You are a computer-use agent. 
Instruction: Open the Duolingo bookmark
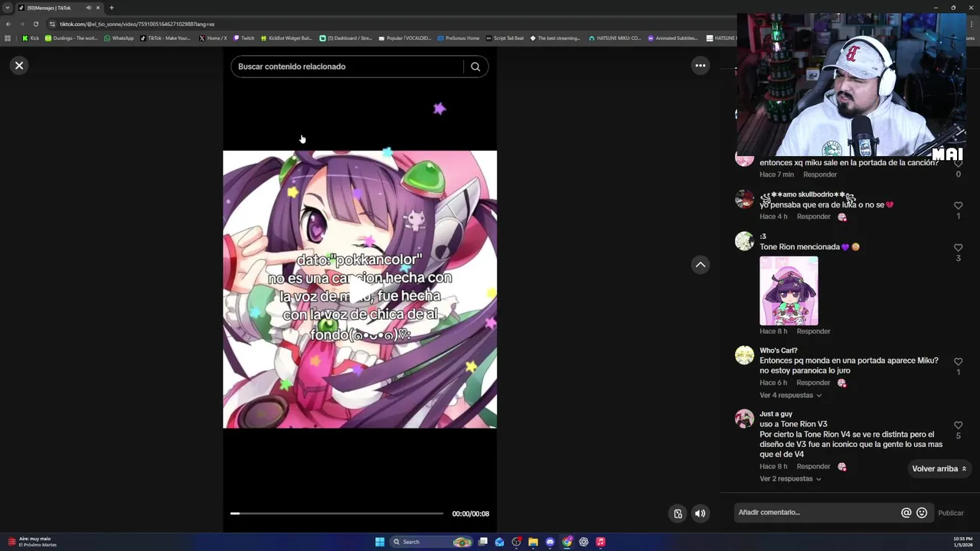coord(71,37)
